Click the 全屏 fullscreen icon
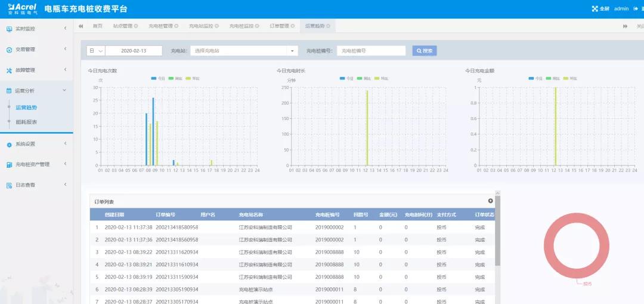The width and height of the screenshot is (644, 304). (x=595, y=9)
